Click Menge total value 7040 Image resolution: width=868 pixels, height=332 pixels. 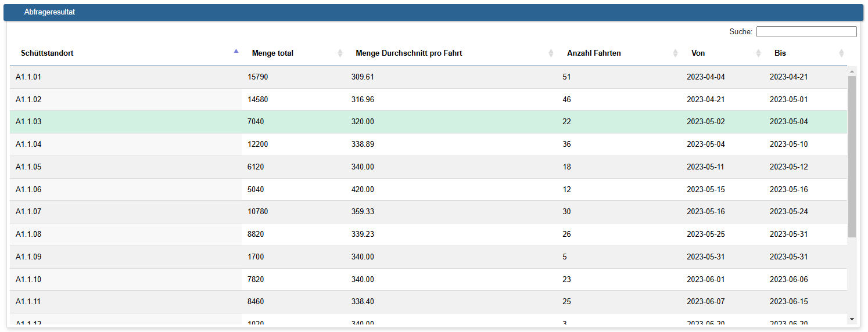(x=256, y=122)
